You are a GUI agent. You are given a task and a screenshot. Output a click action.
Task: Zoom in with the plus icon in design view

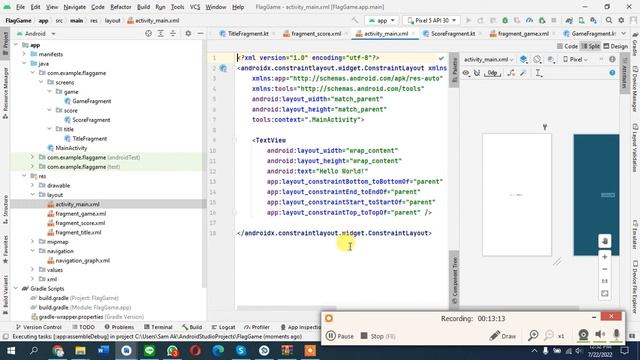pos(604,257)
